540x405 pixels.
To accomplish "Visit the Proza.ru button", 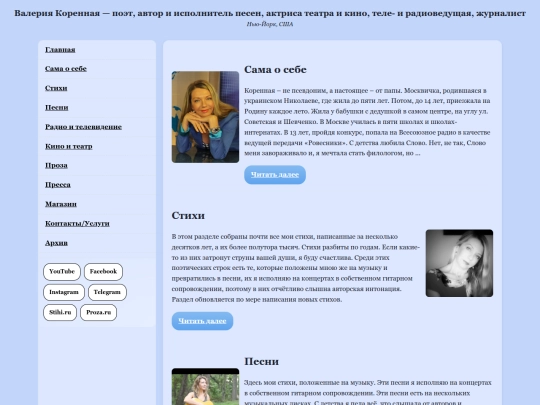I will pyautogui.click(x=98, y=312).
